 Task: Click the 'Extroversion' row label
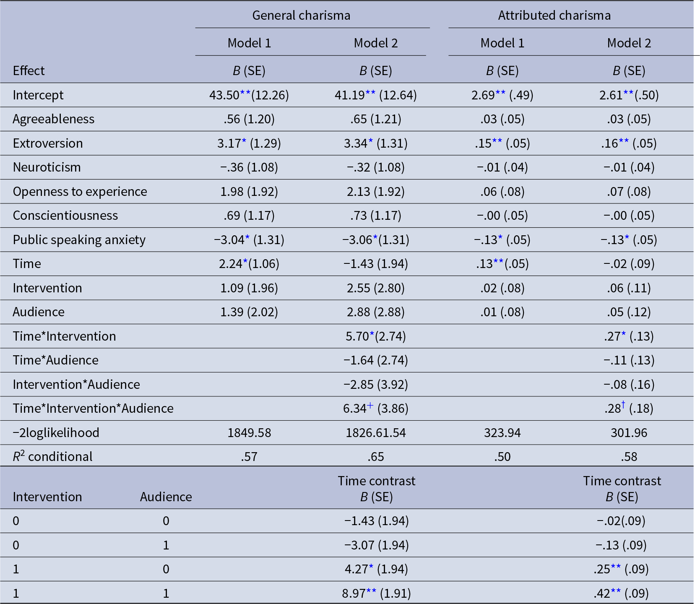tap(48, 143)
